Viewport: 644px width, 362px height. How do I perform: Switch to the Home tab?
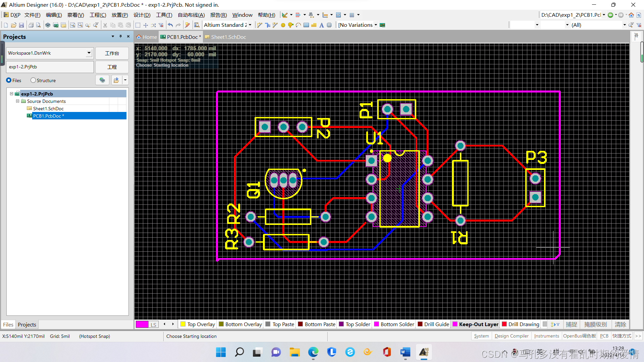click(x=147, y=37)
